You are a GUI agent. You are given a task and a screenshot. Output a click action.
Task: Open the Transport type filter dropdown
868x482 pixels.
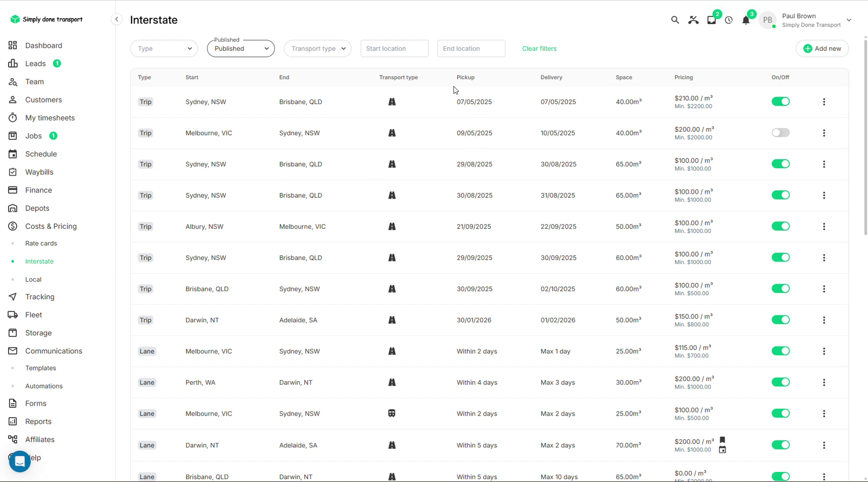click(x=317, y=49)
